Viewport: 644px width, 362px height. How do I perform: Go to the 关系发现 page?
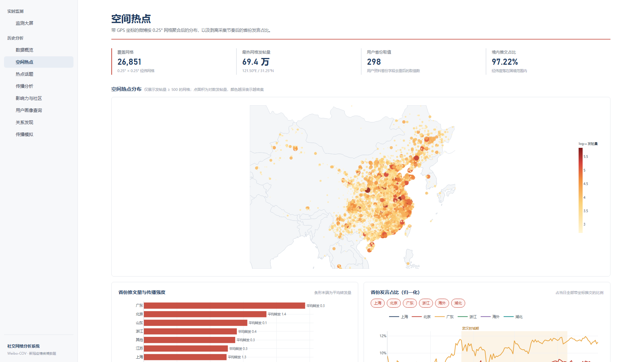(39, 122)
